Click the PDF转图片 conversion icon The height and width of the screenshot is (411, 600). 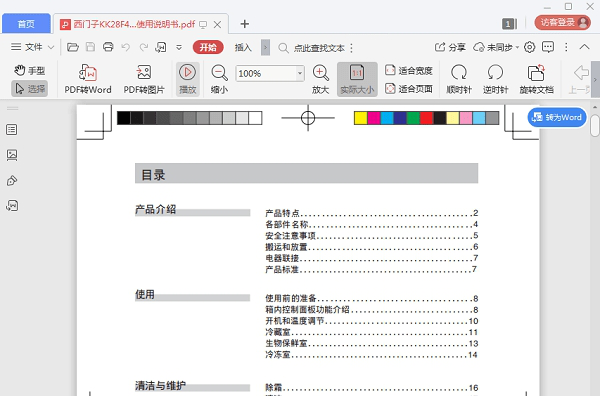click(144, 73)
